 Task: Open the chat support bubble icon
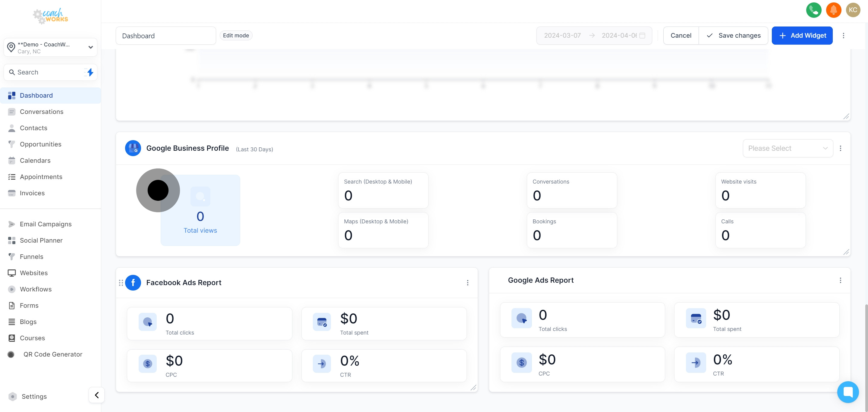pyautogui.click(x=848, y=392)
